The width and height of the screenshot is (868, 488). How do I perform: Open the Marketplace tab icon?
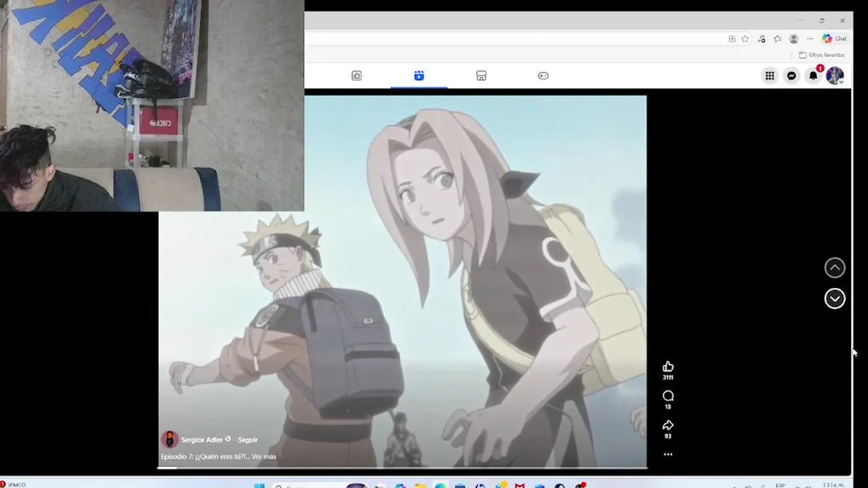pyautogui.click(x=481, y=76)
